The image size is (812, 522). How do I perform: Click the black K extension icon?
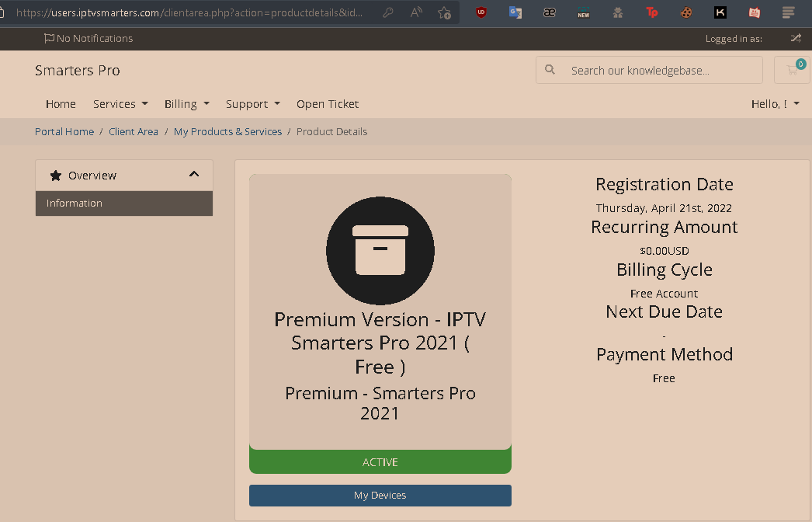720,12
